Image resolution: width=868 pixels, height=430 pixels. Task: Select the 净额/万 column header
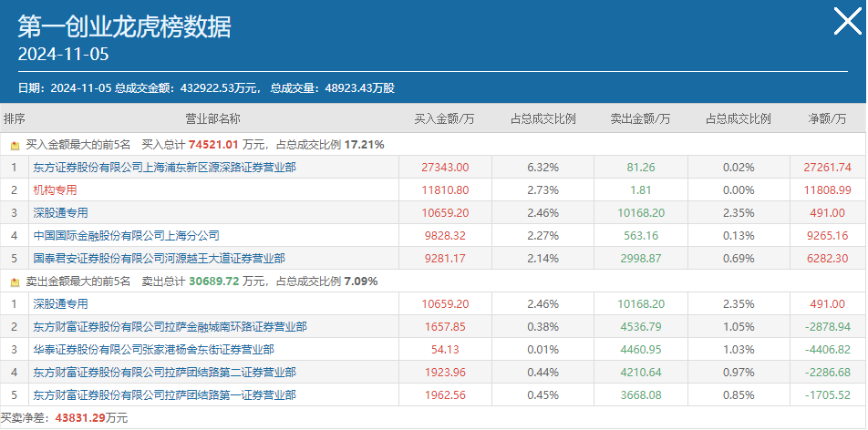[827, 119]
